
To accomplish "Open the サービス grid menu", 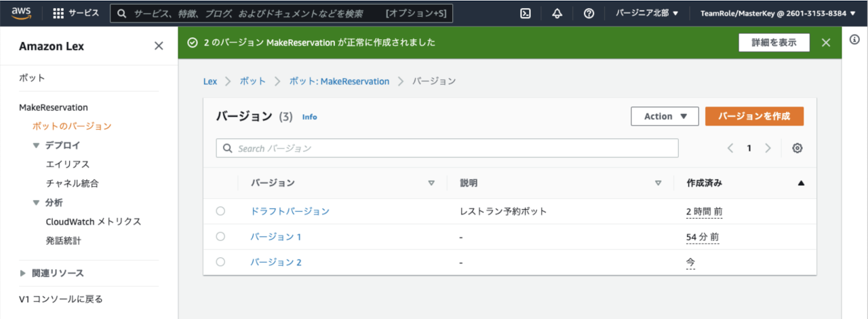I will coord(75,13).
